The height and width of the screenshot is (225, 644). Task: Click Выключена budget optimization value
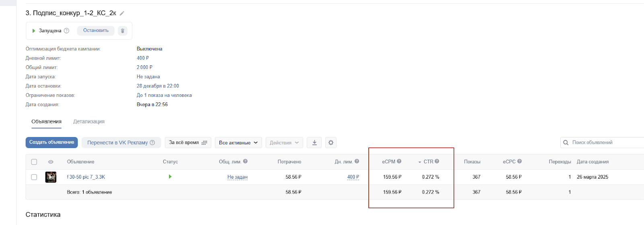[149, 49]
